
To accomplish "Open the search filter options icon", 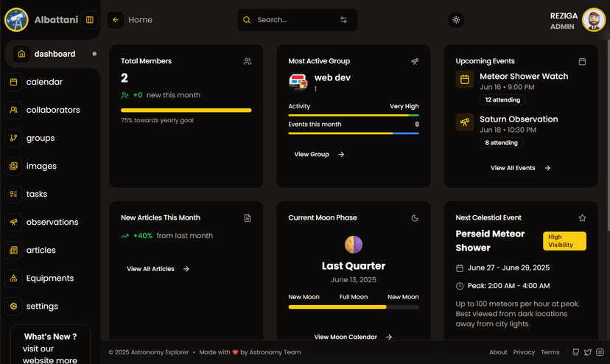I will click(343, 20).
